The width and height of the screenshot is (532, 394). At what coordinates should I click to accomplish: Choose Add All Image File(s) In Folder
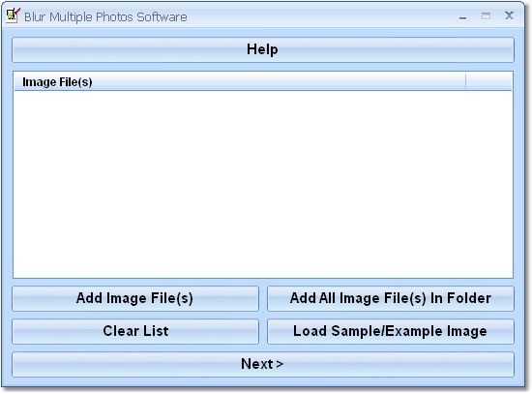pos(391,298)
